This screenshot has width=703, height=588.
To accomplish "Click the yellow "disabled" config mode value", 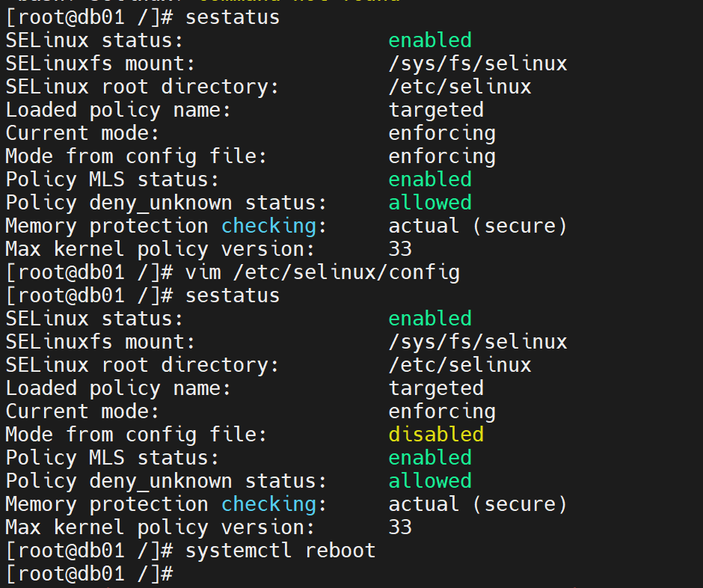I will (x=436, y=434).
